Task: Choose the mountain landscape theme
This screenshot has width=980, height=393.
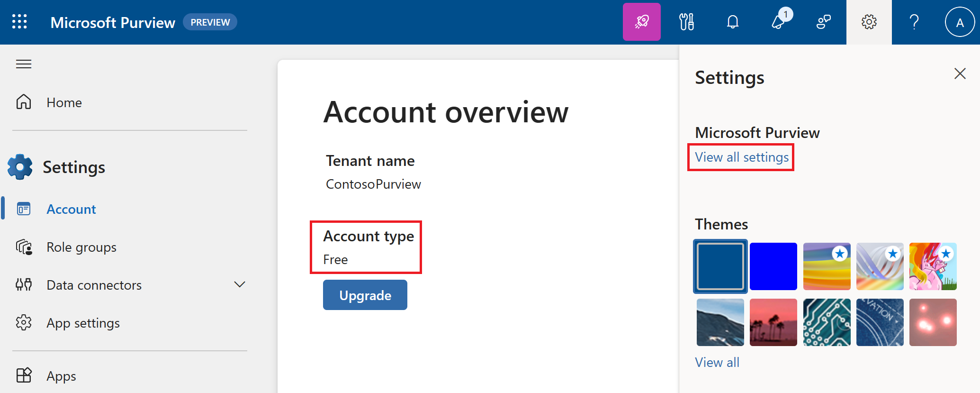Action: click(720, 322)
